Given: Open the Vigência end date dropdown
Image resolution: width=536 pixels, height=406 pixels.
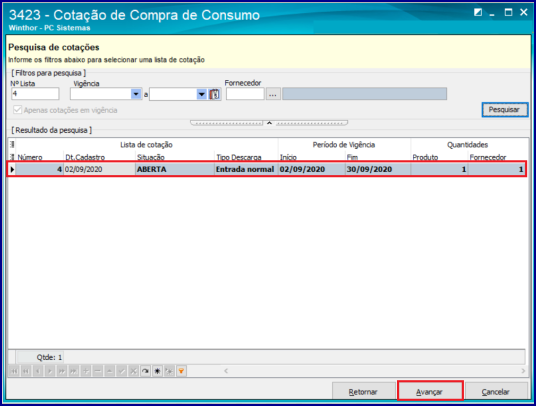Looking at the screenshot, I should (x=202, y=94).
